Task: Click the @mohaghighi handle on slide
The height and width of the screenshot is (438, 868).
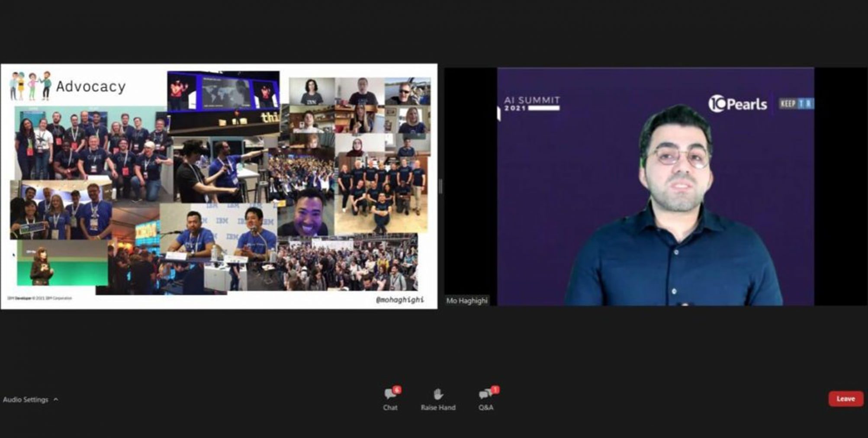Action: click(400, 300)
